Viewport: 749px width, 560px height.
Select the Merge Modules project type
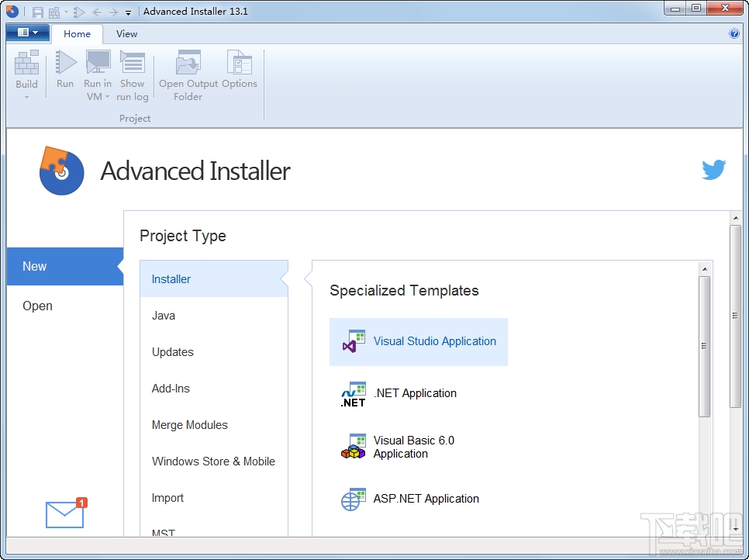[x=213, y=425]
